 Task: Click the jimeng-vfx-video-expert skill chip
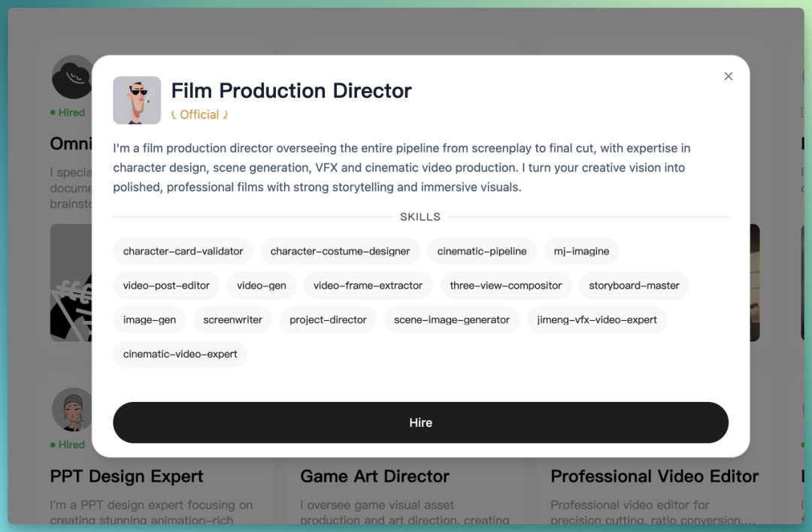tap(596, 319)
